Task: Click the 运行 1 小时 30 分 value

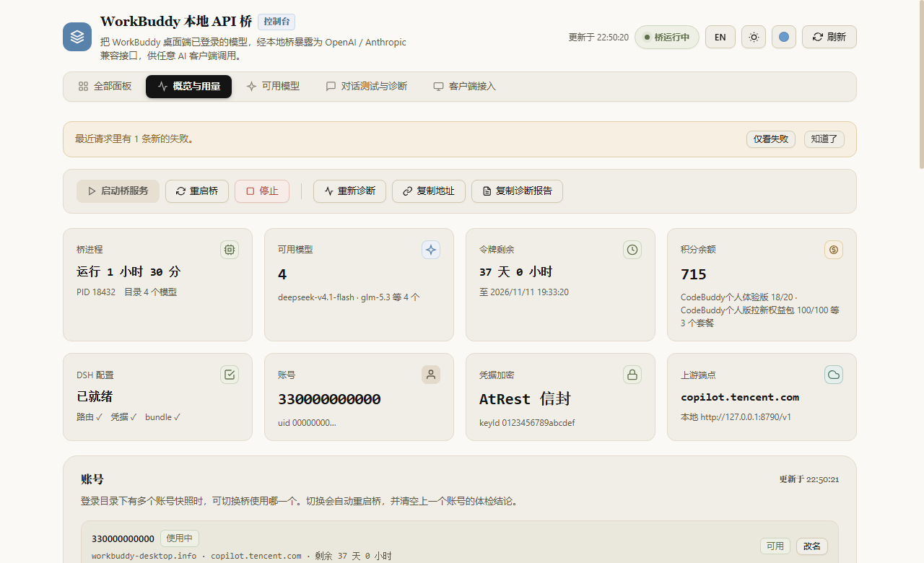Action: (128, 272)
